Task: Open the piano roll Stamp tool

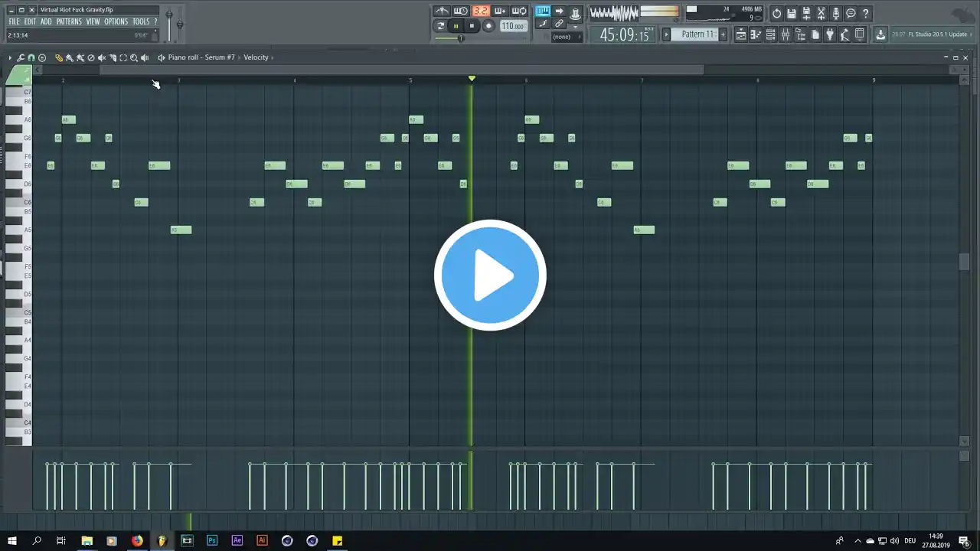Action: (x=42, y=57)
